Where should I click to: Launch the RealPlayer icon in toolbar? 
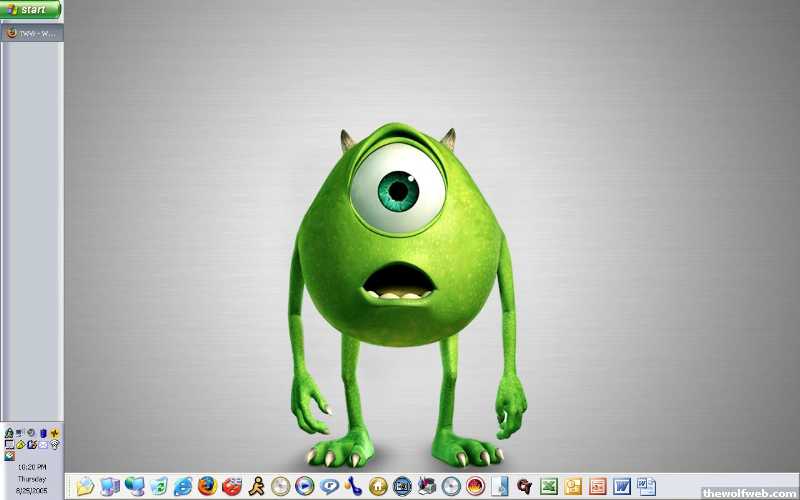pos(329,486)
